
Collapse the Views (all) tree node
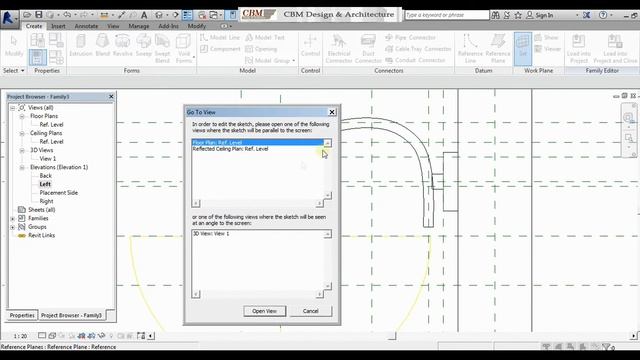click(13, 108)
